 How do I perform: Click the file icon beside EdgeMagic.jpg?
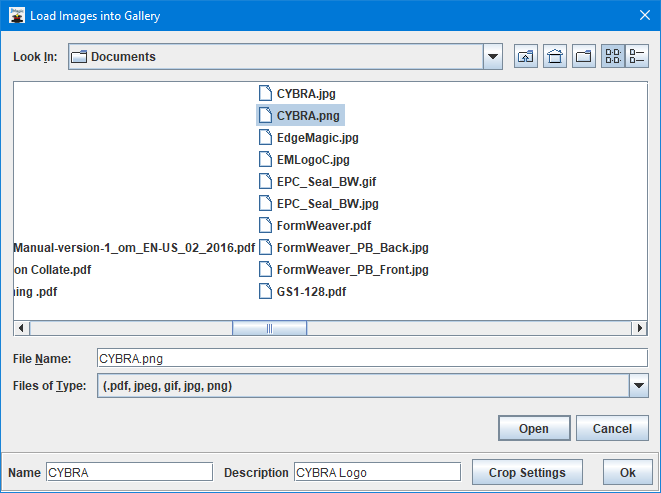[265, 138]
